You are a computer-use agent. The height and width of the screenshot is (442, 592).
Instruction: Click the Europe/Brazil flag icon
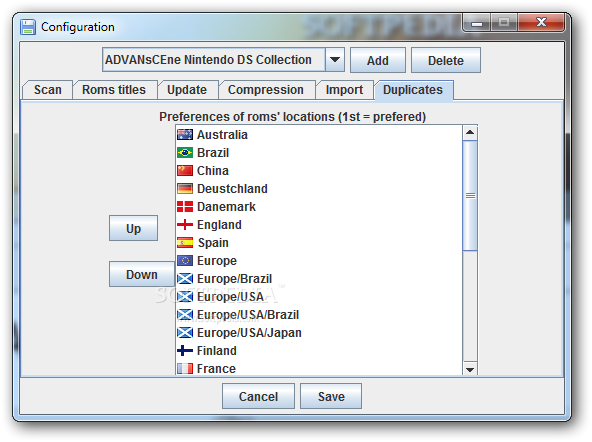pos(185,279)
